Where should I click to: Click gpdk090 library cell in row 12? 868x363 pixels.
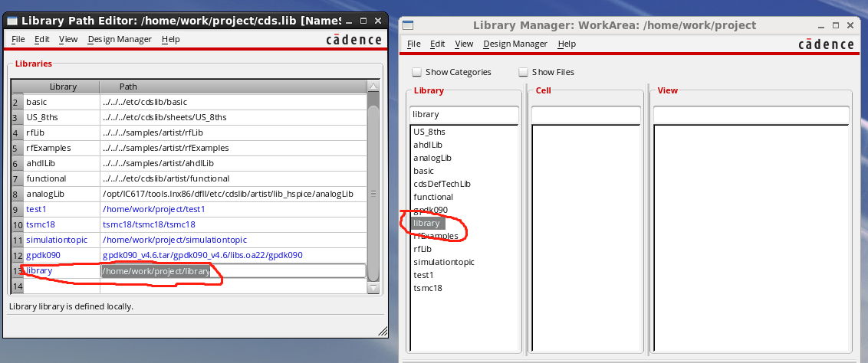[x=61, y=255]
